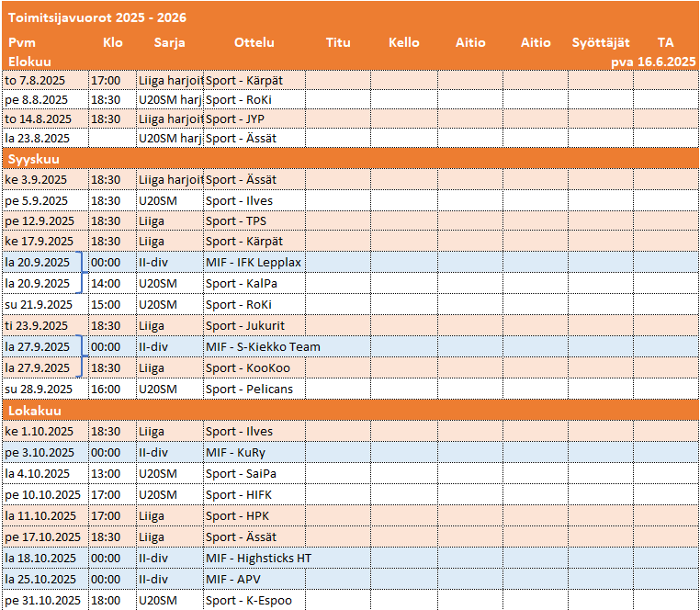Select time cell '13:00' on 4.10.2025
700x610 pixels.
[x=112, y=473]
